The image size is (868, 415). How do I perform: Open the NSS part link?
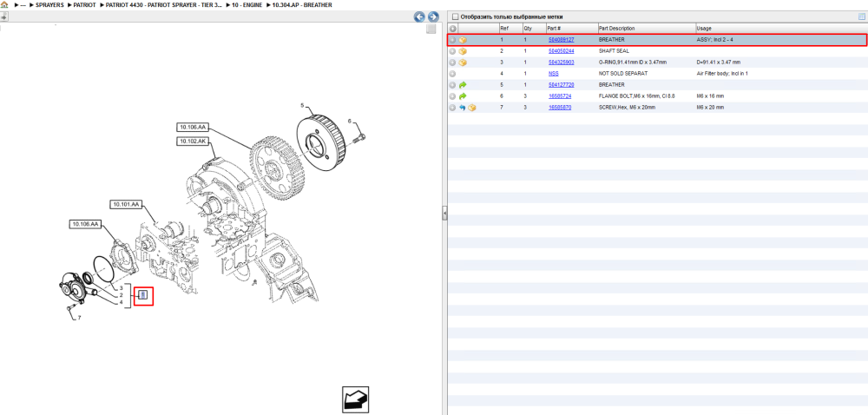[554, 74]
